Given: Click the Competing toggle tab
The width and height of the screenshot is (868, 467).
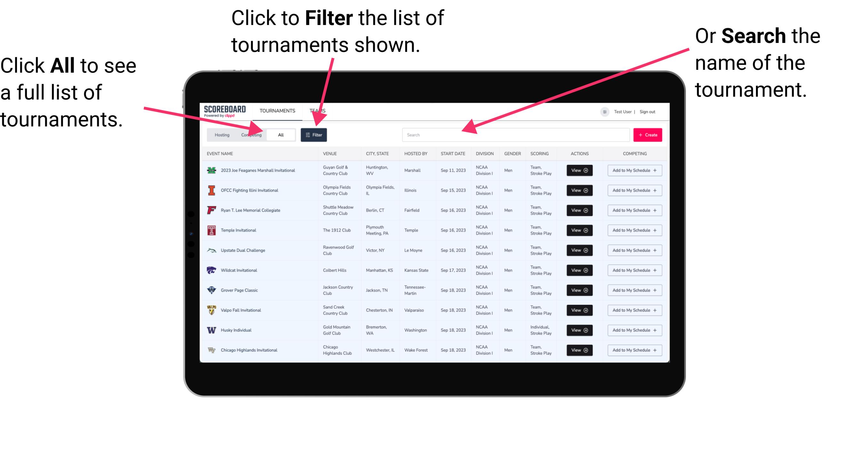Looking at the screenshot, I should 250,134.
